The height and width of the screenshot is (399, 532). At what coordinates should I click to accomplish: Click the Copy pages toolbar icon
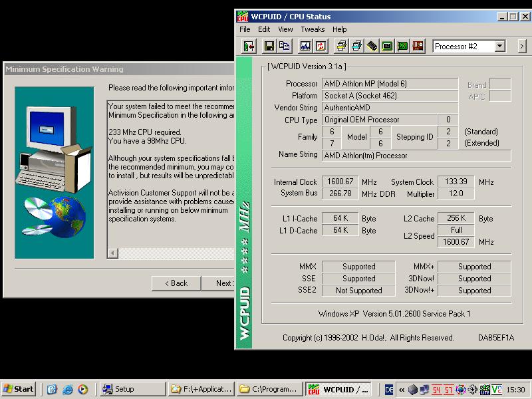coord(284,46)
